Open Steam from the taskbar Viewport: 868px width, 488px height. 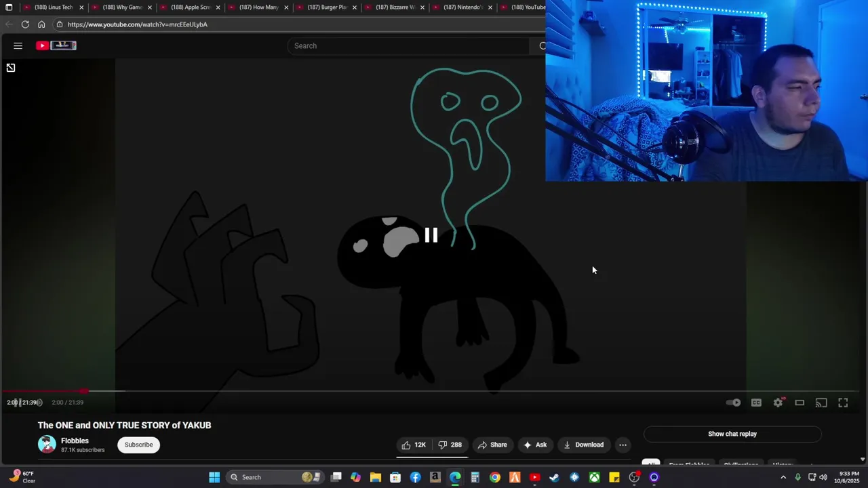554,477
